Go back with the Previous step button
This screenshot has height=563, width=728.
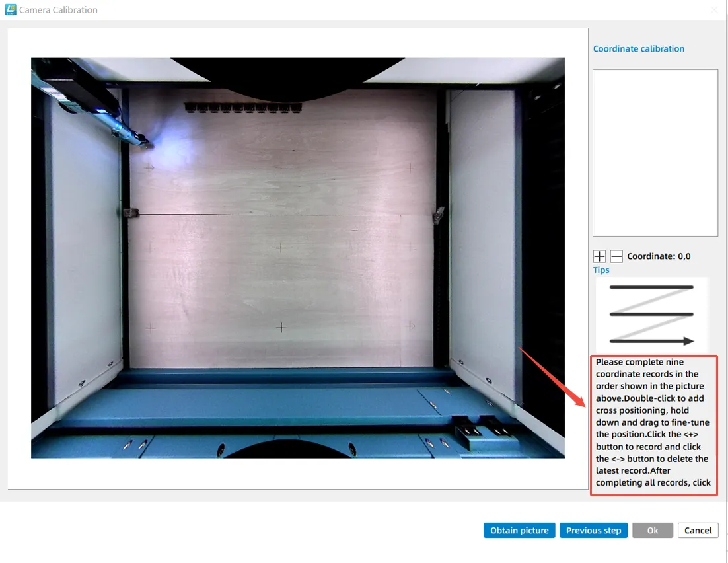[593, 530]
